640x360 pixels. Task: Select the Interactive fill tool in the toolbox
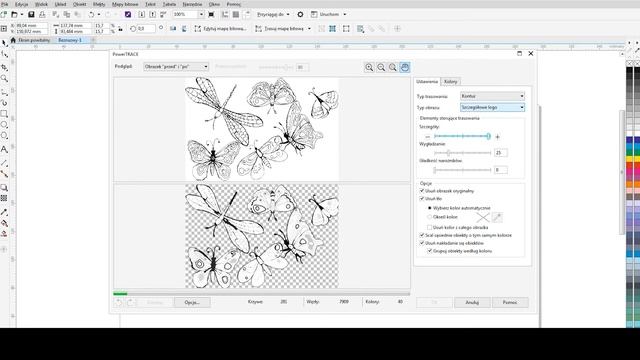pos(4,223)
